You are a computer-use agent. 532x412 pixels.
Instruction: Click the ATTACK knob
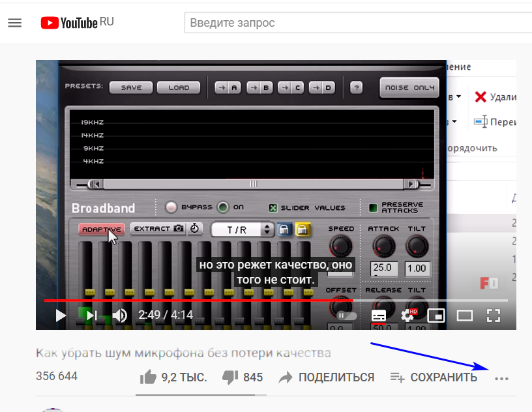pyautogui.click(x=384, y=246)
